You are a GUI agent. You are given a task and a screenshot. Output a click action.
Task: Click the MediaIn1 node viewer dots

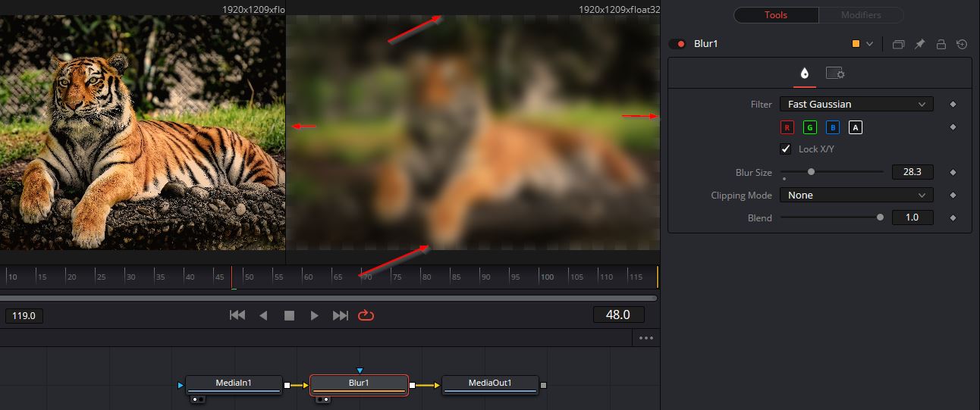pyautogui.click(x=197, y=399)
